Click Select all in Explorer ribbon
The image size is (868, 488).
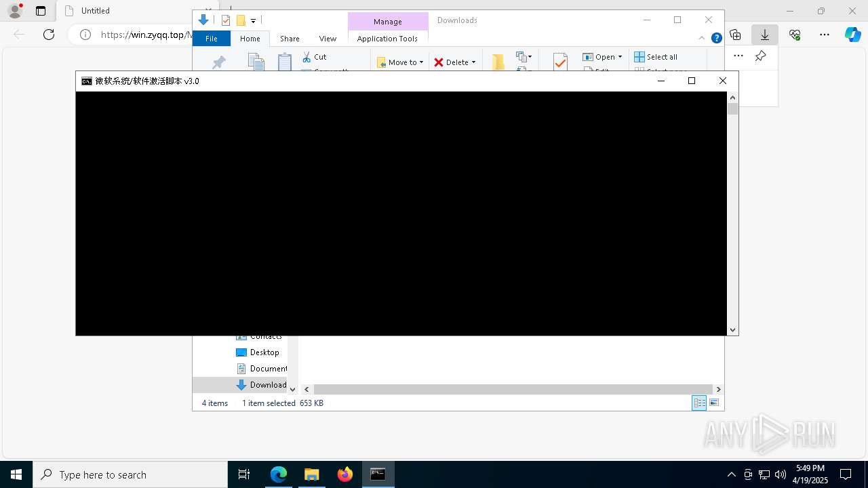(x=656, y=57)
